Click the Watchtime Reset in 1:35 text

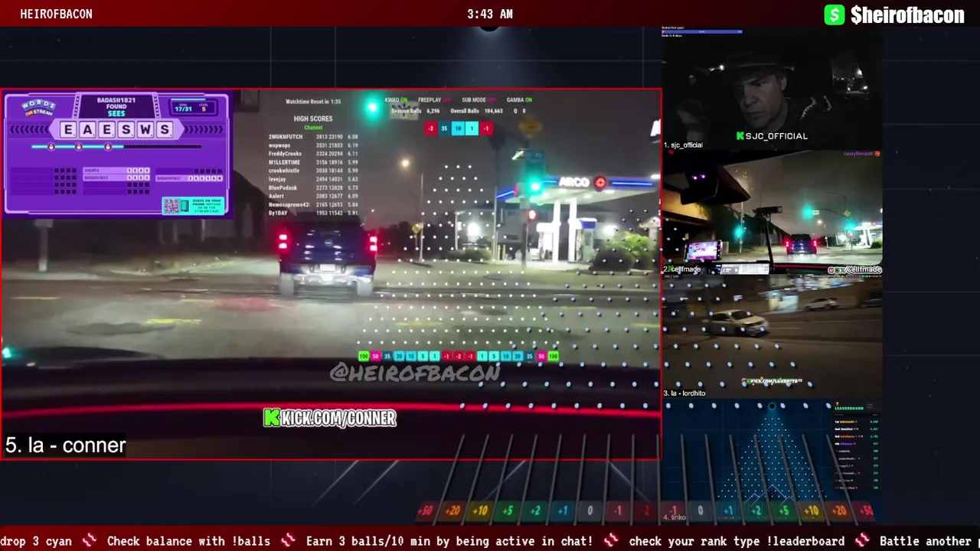point(313,101)
